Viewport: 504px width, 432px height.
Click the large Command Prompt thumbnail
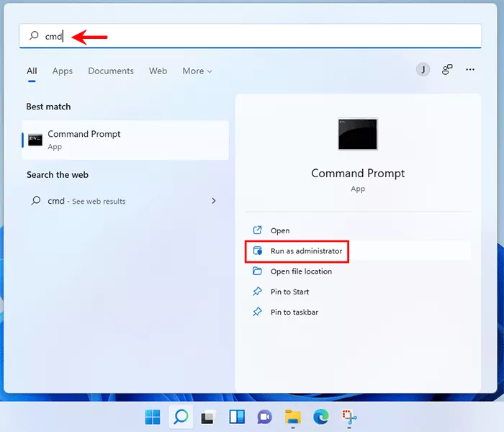(358, 134)
